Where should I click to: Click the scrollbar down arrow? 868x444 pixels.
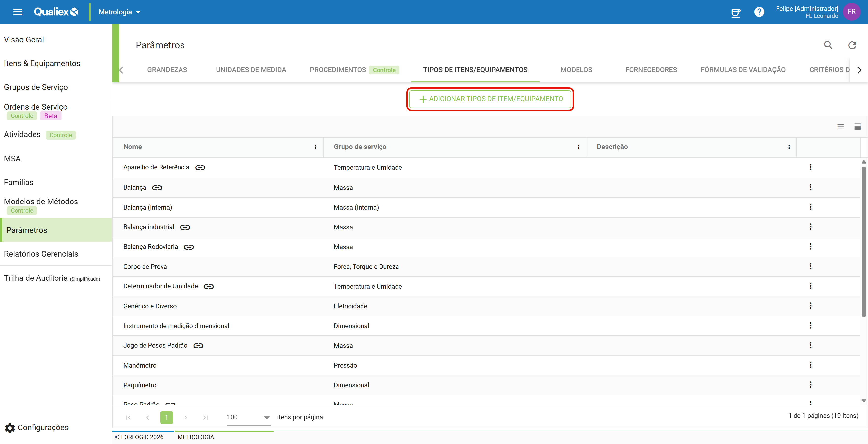tap(864, 401)
